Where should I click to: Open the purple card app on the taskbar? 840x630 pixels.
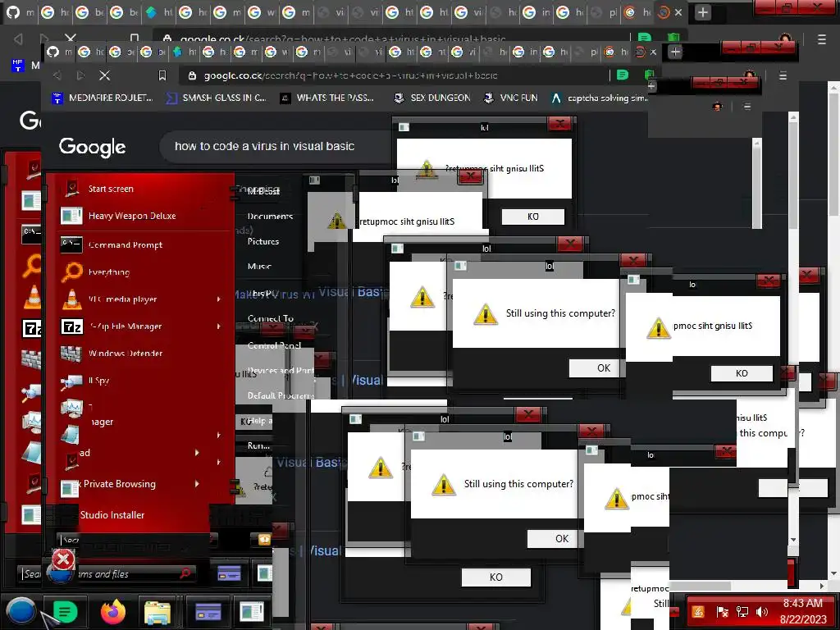(x=208, y=612)
